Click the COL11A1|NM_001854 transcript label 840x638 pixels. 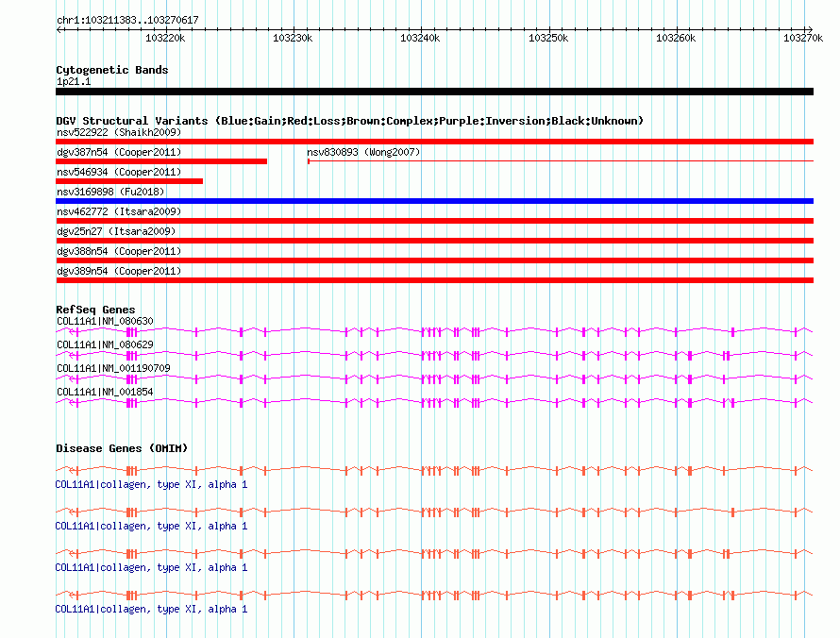[105, 392]
